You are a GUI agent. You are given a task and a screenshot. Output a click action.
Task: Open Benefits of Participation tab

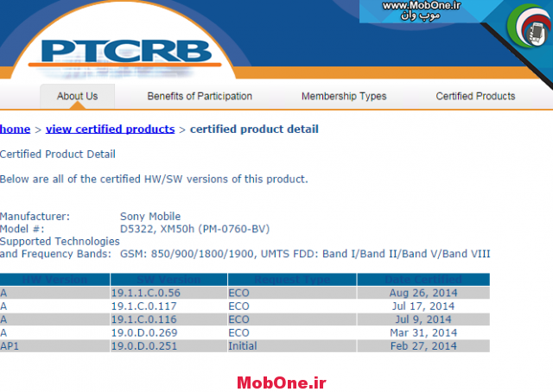[200, 97]
